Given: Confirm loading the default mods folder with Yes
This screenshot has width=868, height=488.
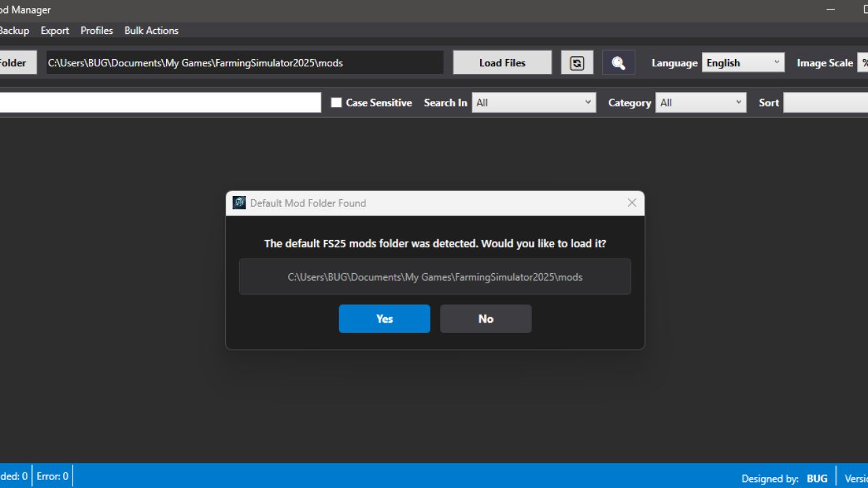Looking at the screenshot, I should pyautogui.click(x=384, y=319).
